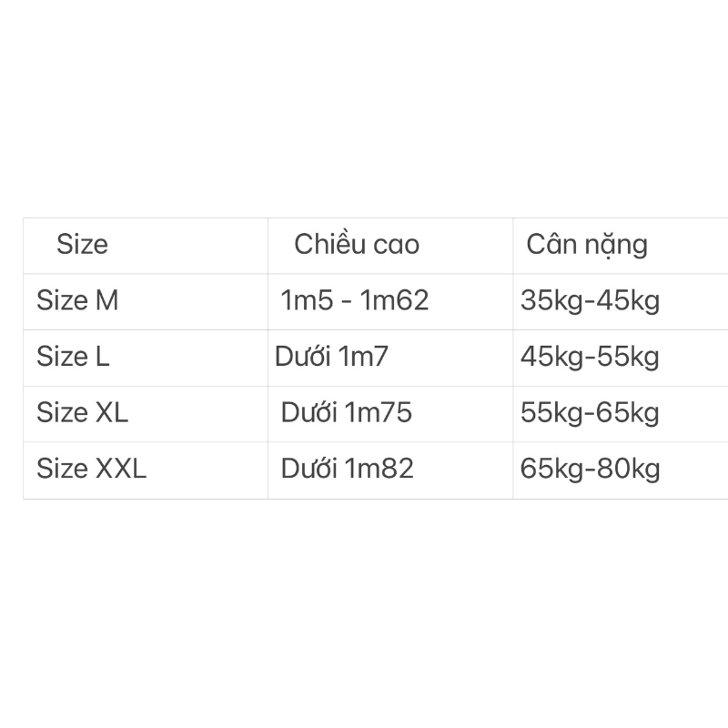The width and height of the screenshot is (728, 728).
Task: Click the 'Size XXL' row label
Action: tap(91, 470)
